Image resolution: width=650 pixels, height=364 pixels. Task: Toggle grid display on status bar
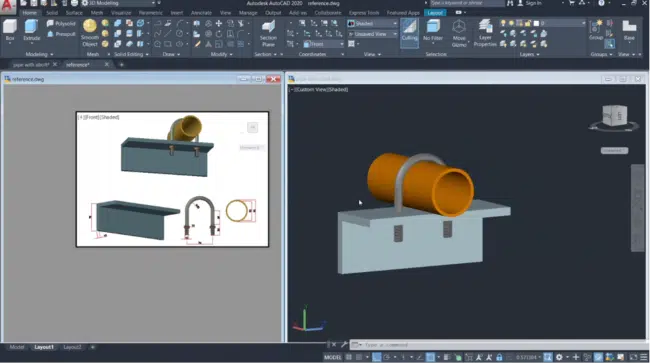[x=349, y=357]
